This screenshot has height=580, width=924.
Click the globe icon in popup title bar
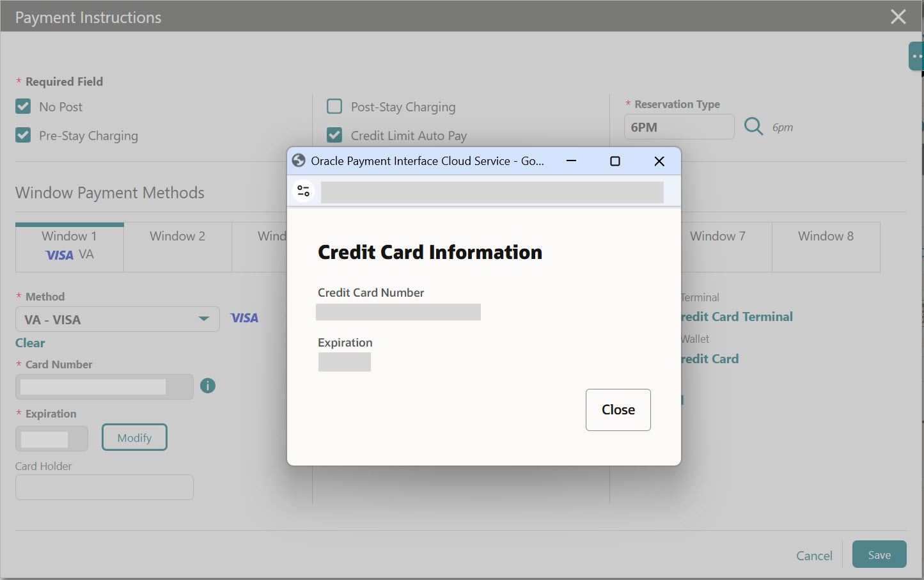(298, 161)
